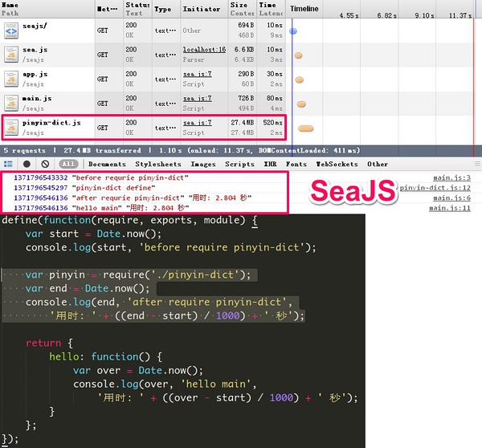Select the pinyin-dict.js request name

pyautogui.click(x=51, y=123)
